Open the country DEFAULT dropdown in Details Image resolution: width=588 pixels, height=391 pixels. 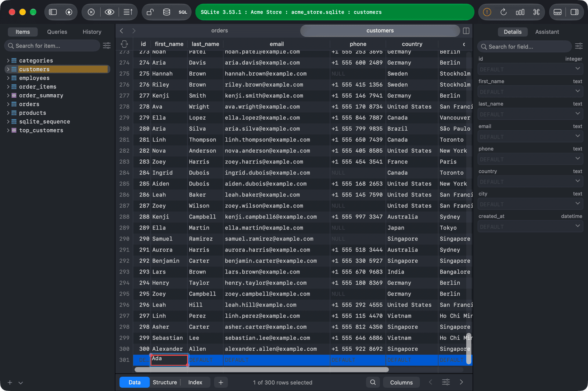click(530, 182)
